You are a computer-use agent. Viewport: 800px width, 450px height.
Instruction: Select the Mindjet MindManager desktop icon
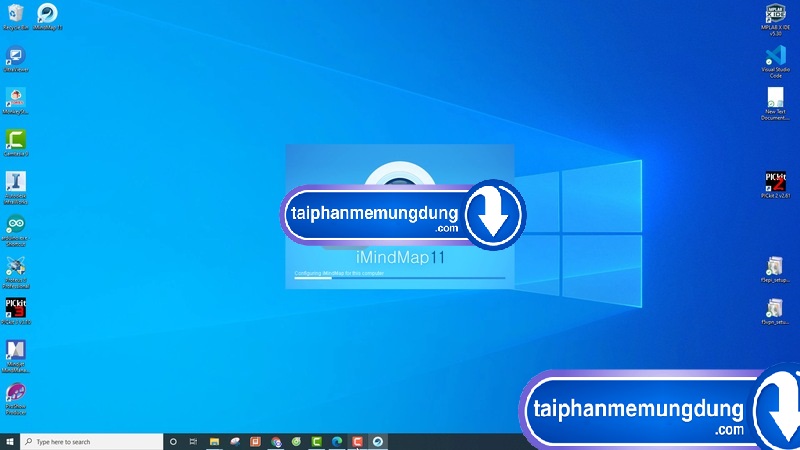15,357
